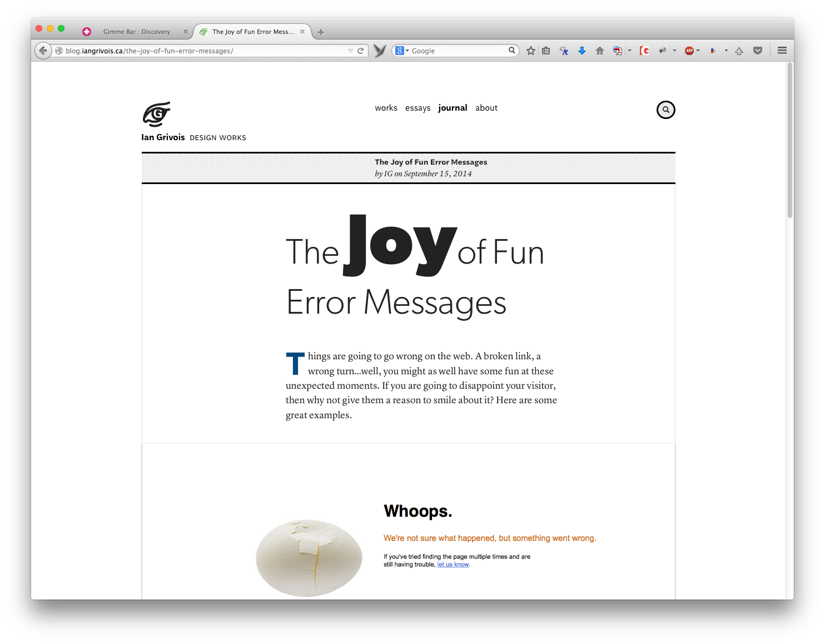
Task: Open the URL bar history dropdown arrow
Action: 350,51
